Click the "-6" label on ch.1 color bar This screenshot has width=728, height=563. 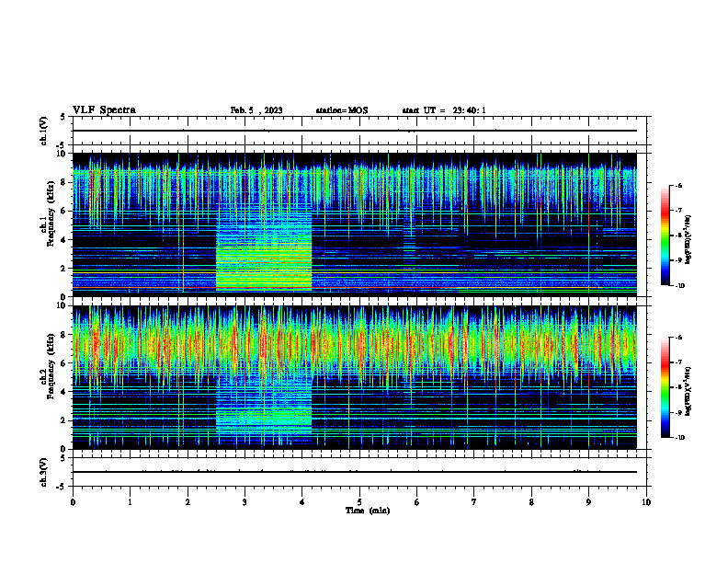click(678, 186)
